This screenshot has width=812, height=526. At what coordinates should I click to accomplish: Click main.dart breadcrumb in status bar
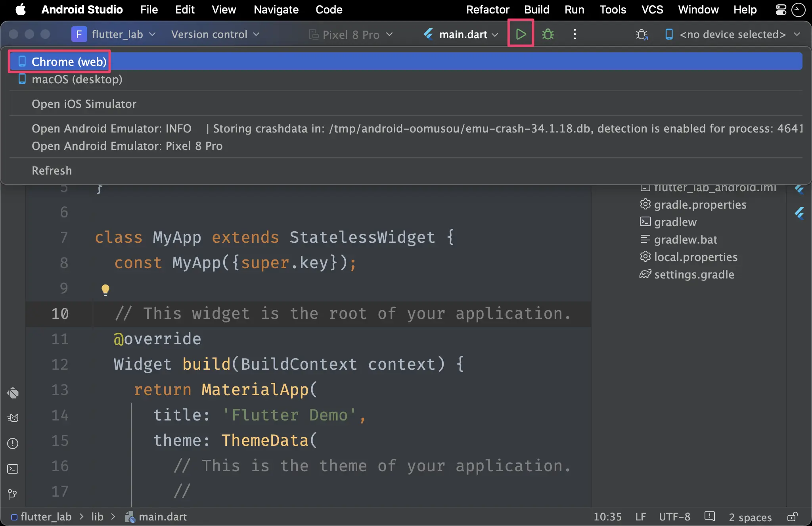click(x=156, y=516)
